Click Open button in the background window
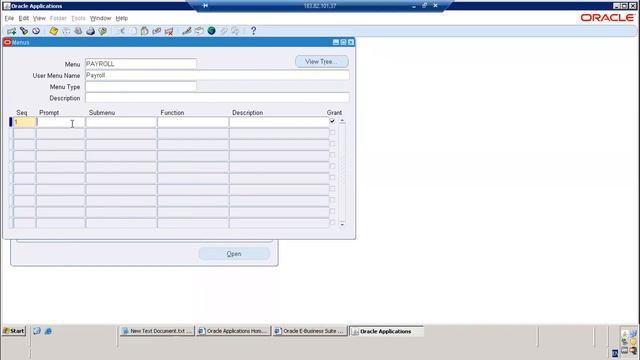This screenshot has height=360, width=640. pyautogui.click(x=234, y=254)
